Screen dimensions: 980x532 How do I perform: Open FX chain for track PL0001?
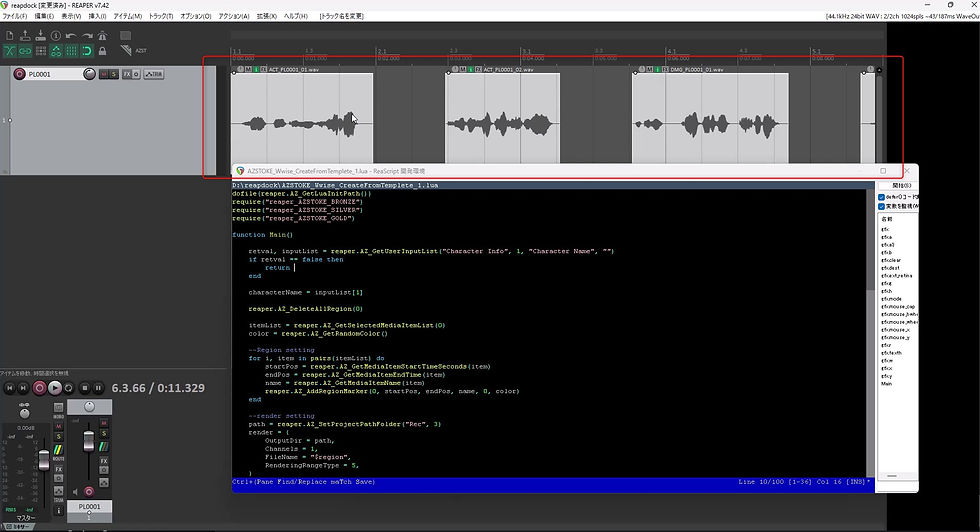pos(127,74)
